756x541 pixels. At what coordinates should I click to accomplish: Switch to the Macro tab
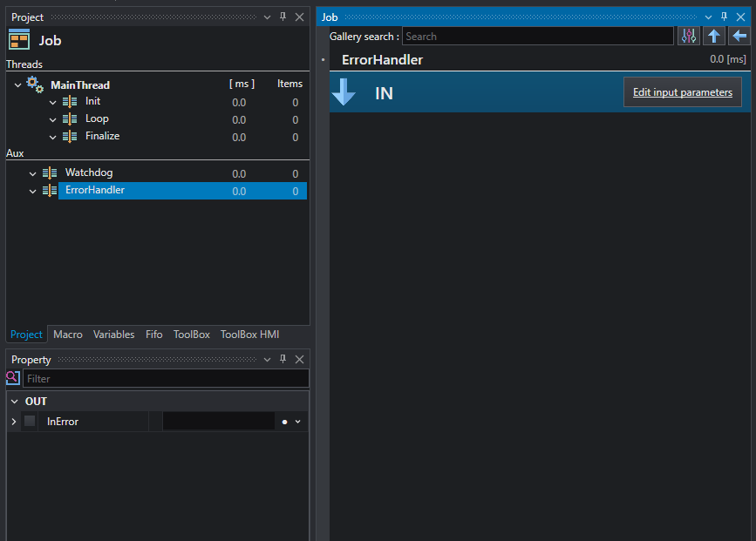tap(68, 335)
